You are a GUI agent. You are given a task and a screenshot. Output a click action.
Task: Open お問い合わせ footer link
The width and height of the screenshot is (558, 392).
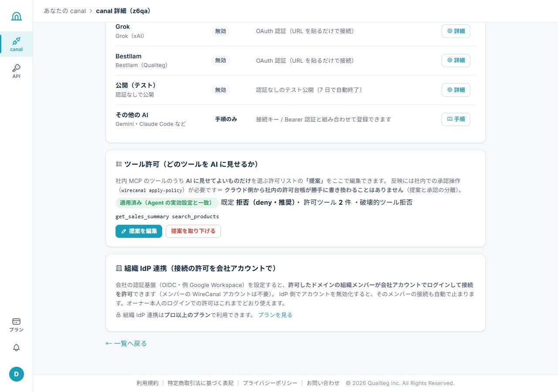(323, 383)
